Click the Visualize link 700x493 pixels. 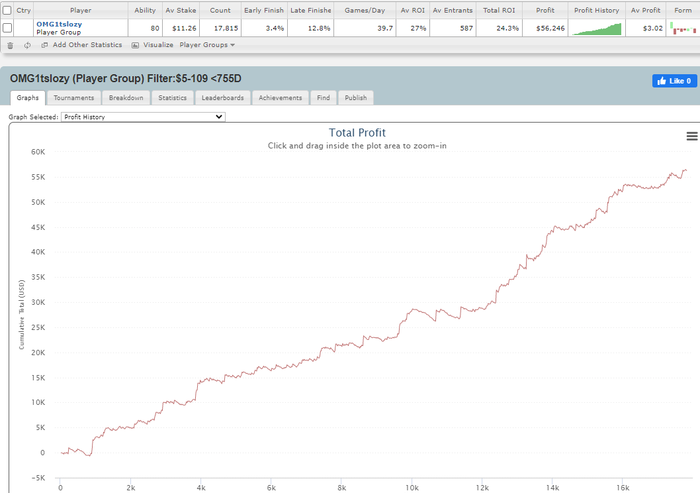click(158, 45)
